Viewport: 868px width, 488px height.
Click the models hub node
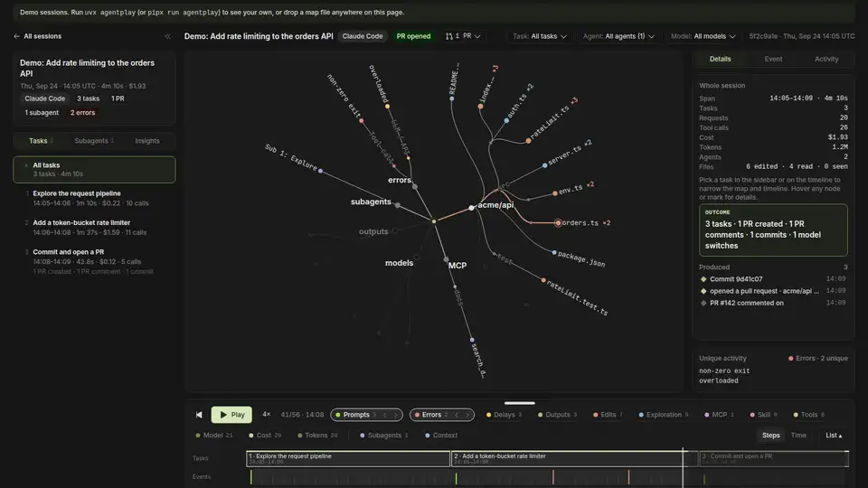point(416,258)
